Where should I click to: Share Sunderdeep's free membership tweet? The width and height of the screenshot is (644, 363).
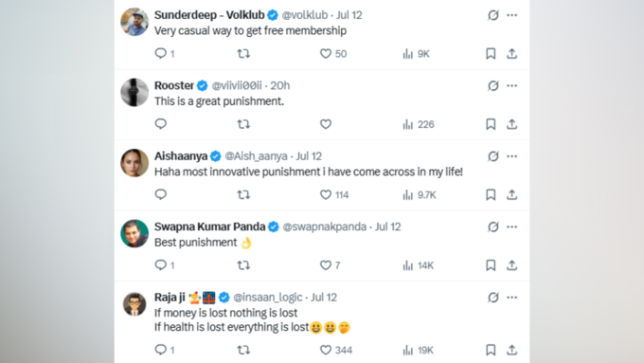(x=511, y=53)
